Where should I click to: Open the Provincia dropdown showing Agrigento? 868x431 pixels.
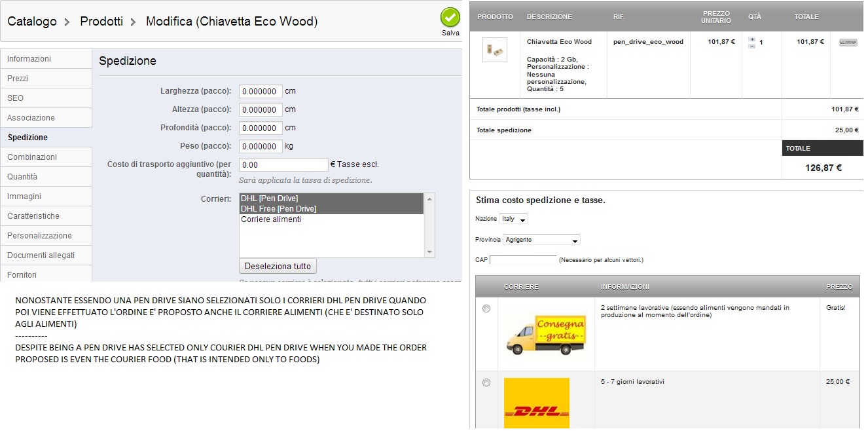[x=542, y=240]
